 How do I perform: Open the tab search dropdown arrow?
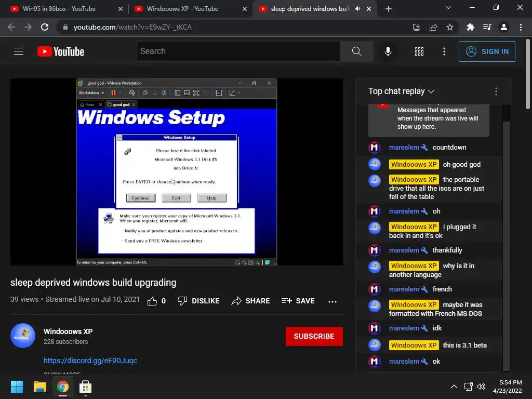point(448,7)
